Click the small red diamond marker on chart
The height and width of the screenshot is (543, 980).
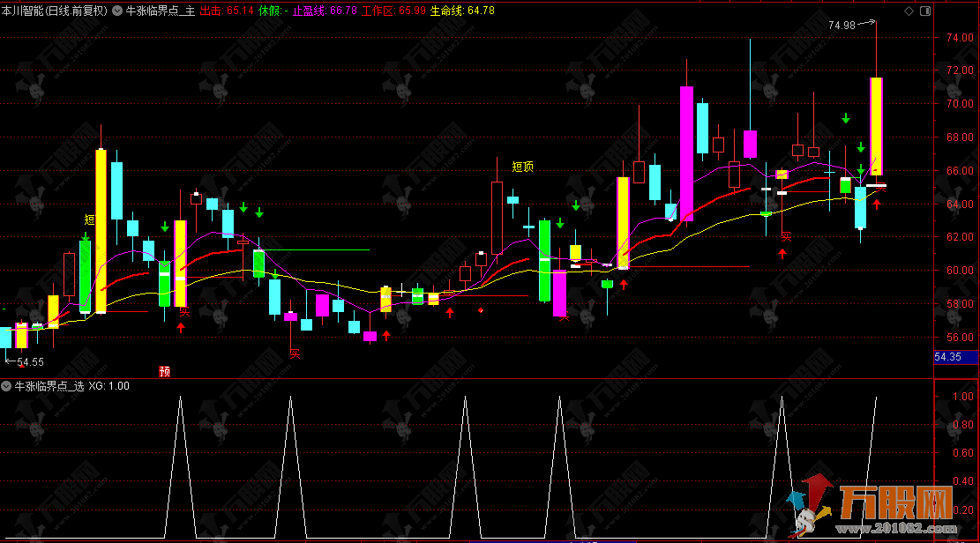pyautogui.click(x=481, y=310)
